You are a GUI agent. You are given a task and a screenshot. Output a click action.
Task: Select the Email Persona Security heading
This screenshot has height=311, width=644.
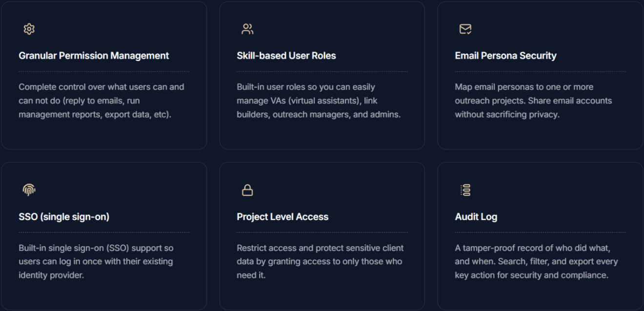click(x=505, y=56)
